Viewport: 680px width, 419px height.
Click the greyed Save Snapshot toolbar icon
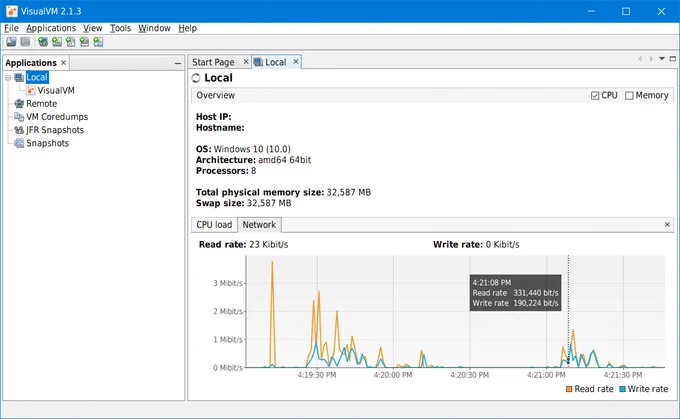coord(25,42)
